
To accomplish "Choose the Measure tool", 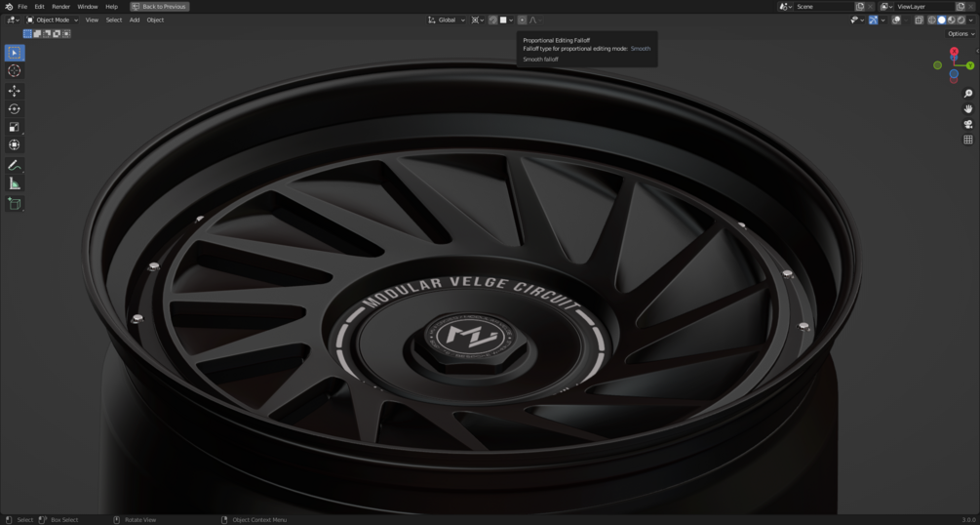I will (x=15, y=183).
